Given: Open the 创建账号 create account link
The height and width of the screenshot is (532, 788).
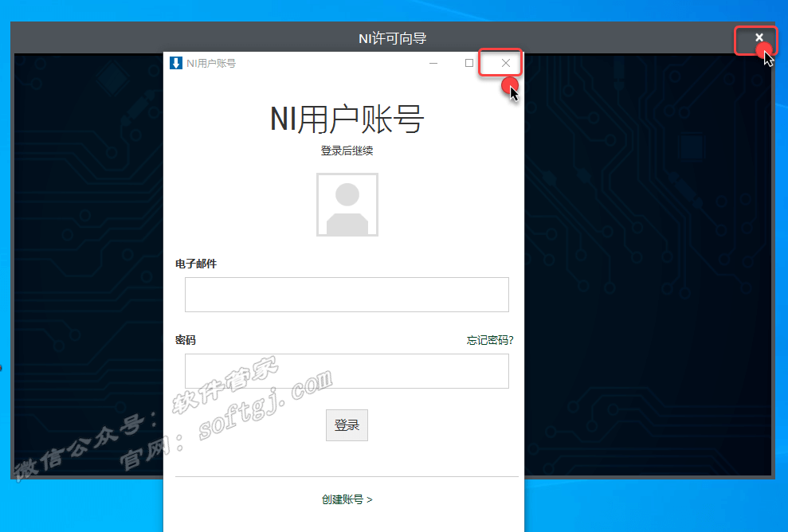Looking at the screenshot, I should 347,499.
